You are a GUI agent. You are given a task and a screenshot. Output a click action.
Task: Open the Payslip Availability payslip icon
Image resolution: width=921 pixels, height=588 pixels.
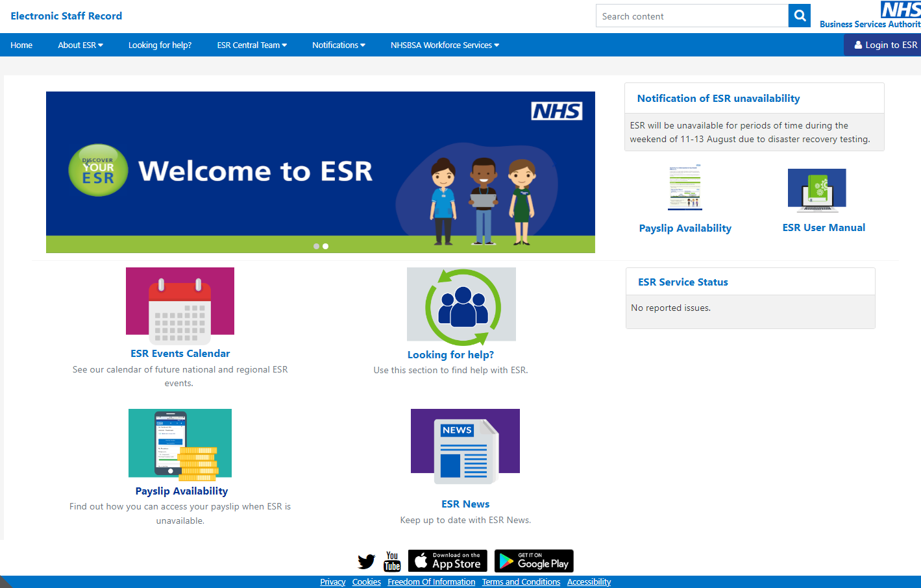point(685,188)
